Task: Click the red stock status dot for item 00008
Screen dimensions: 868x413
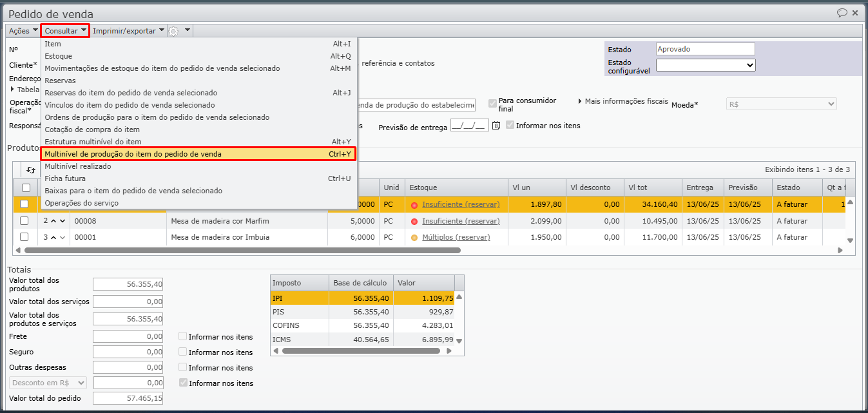Action: 414,221
